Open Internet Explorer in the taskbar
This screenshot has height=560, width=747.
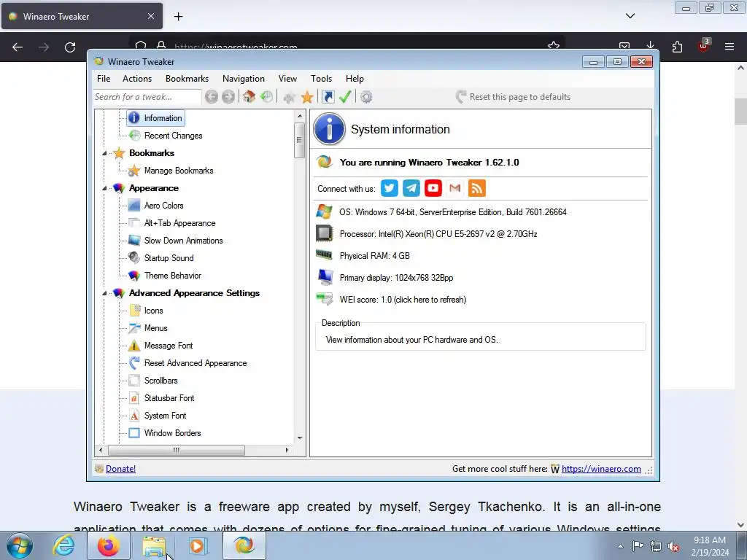[64, 545]
